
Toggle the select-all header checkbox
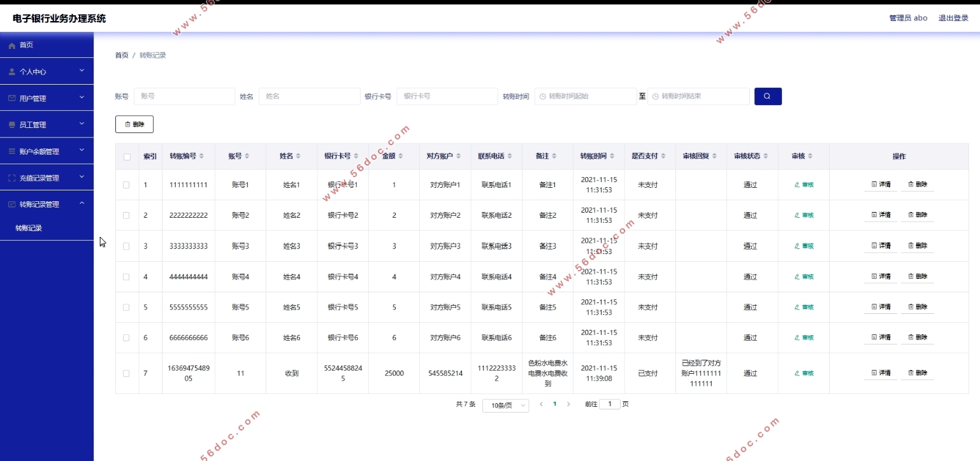127,157
